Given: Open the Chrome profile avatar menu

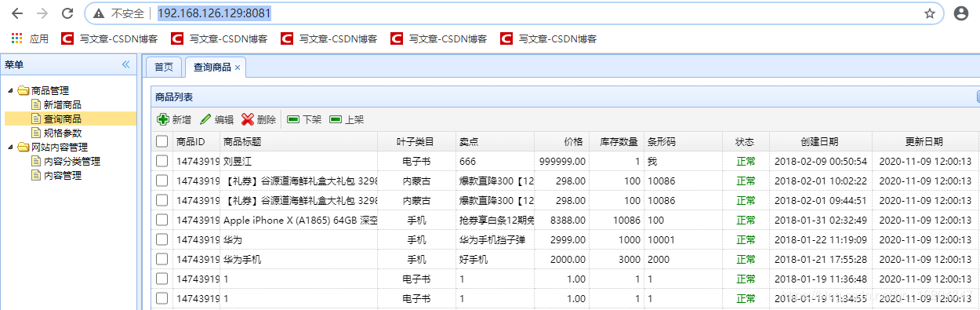Looking at the screenshot, I should pyautogui.click(x=961, y=13).
